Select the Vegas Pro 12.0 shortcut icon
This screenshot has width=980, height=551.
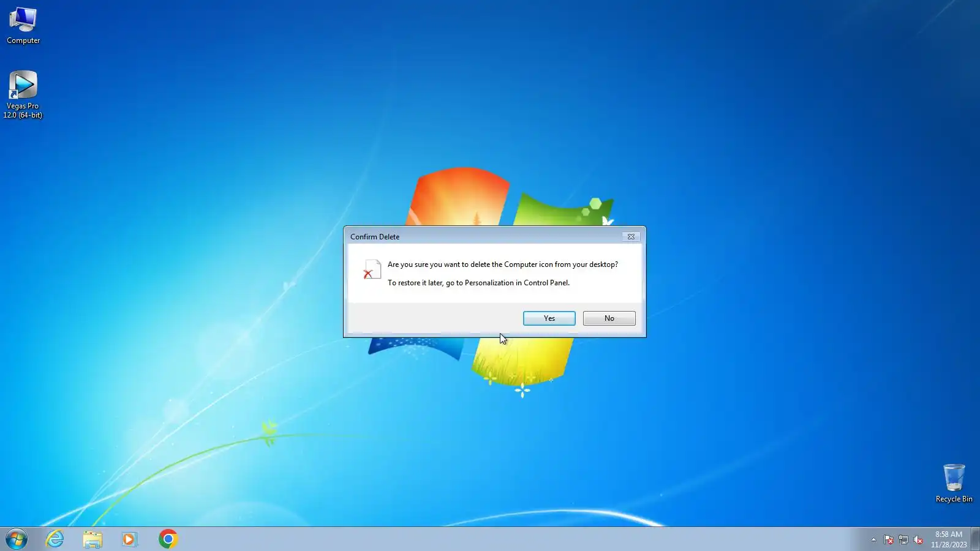[23, 95]
